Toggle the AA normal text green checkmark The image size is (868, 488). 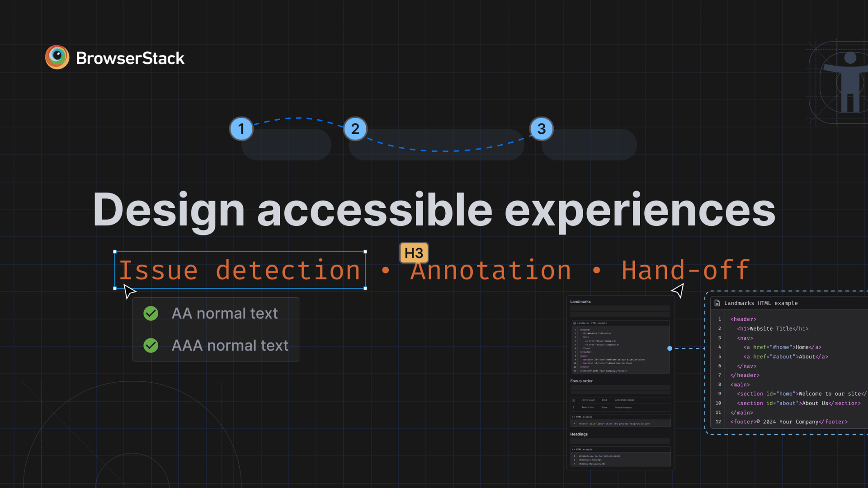[151, 313]
